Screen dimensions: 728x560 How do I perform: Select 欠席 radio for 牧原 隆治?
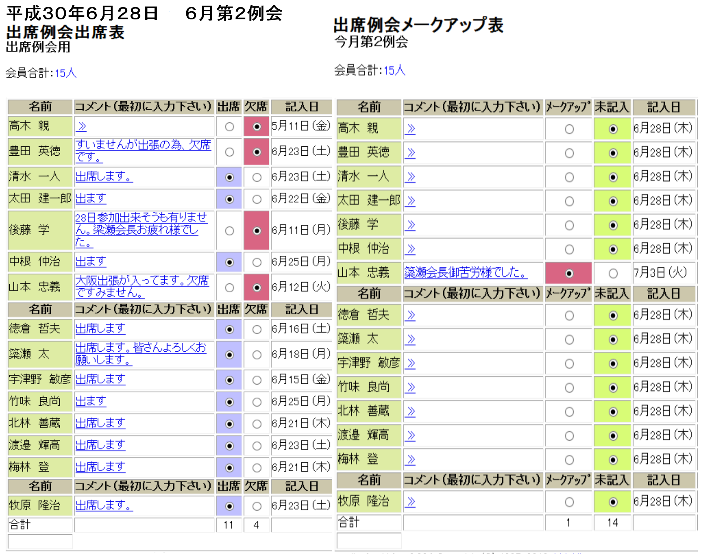point(257,506)
